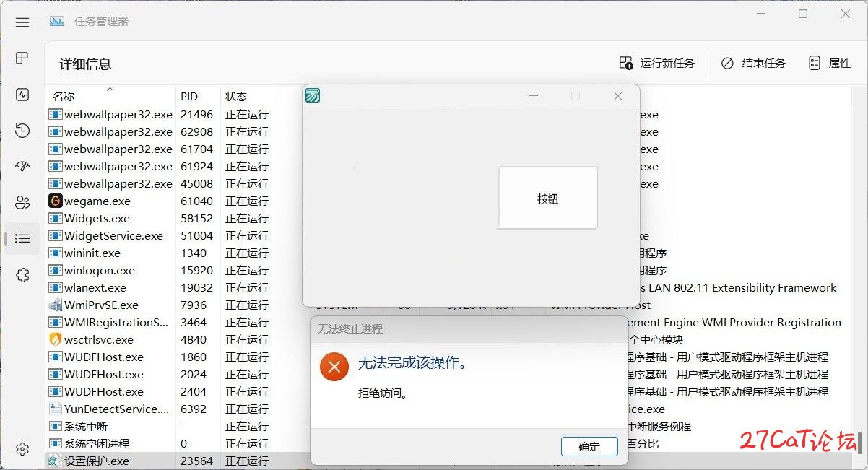Click PID value 61040
Viewport: 868px width, 470px height.
pos(196,201)
